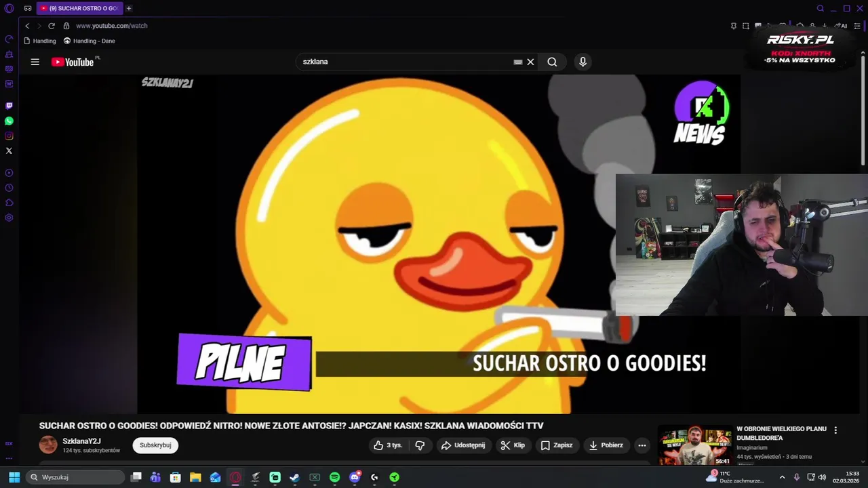Open browser search magnifier in title bar

821,9
